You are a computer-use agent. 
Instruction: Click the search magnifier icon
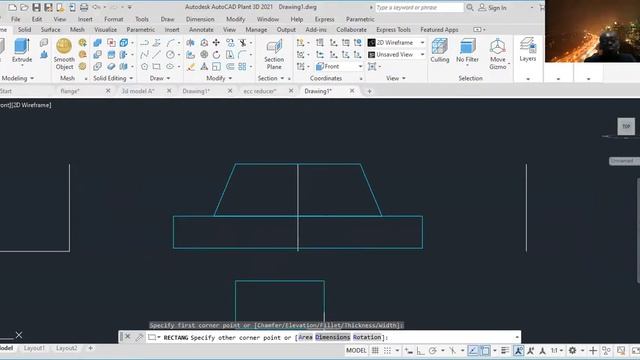coord(470,7)
